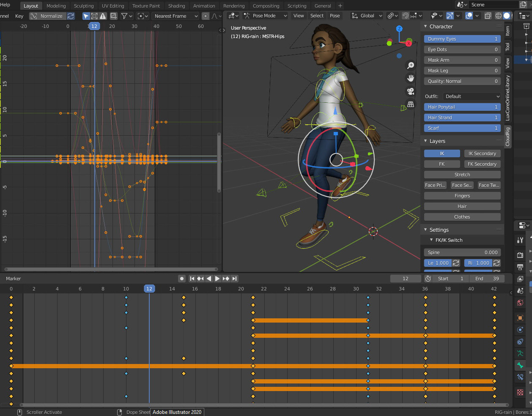Switch to the Modeling workspace tab
Screen dimensions: 532x416
(56, 6)
